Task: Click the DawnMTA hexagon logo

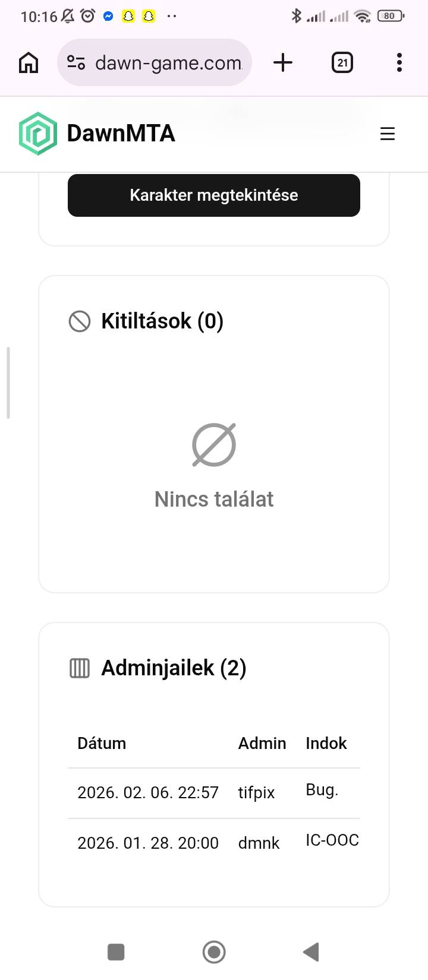Action: (38, 134)
